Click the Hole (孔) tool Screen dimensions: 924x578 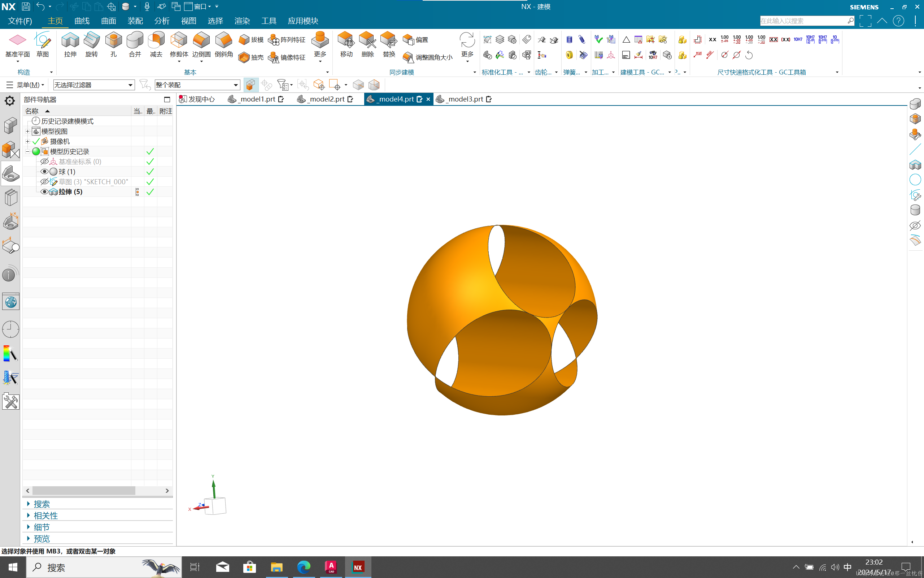point(113,45)
